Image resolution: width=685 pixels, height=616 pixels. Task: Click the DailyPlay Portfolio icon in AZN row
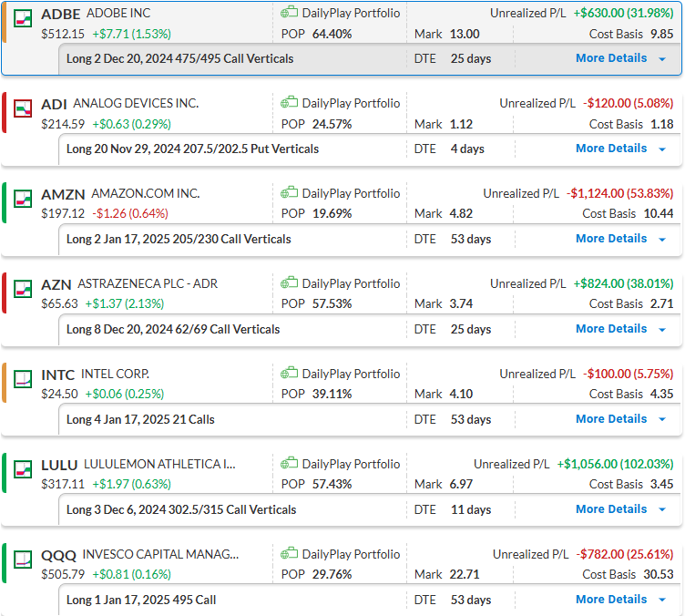point(289,283)
